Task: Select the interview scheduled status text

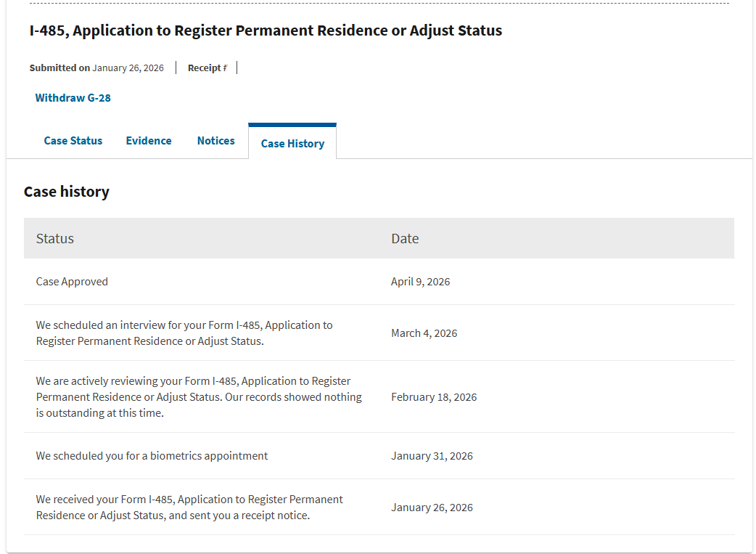Action: pos(184,333)
